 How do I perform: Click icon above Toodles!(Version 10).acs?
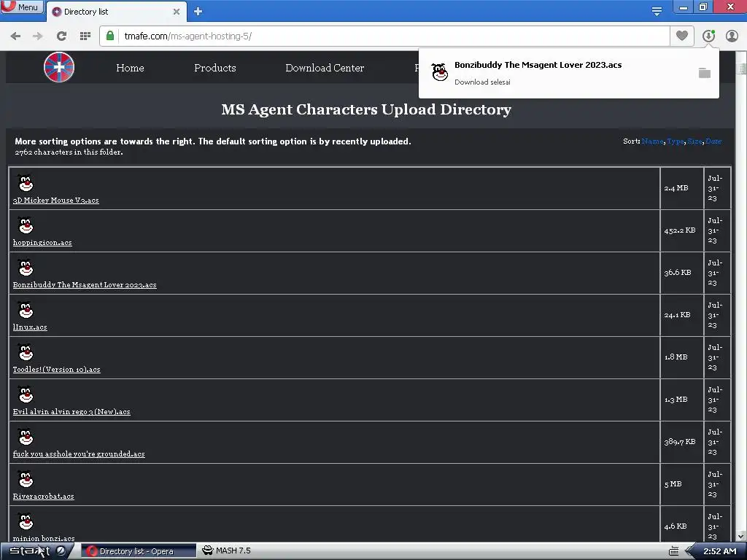pos(26,352)
